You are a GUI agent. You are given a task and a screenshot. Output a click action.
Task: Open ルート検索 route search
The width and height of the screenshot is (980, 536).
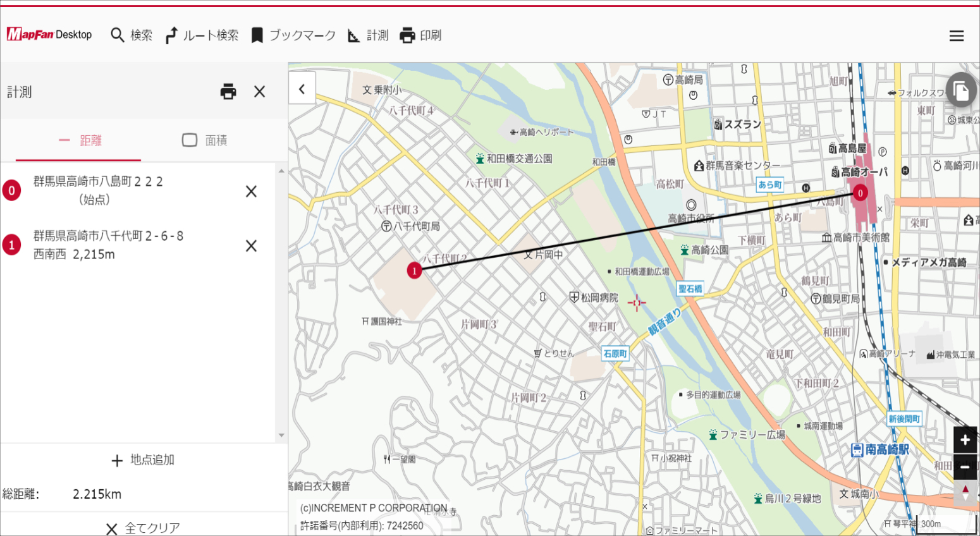point(202,35)
